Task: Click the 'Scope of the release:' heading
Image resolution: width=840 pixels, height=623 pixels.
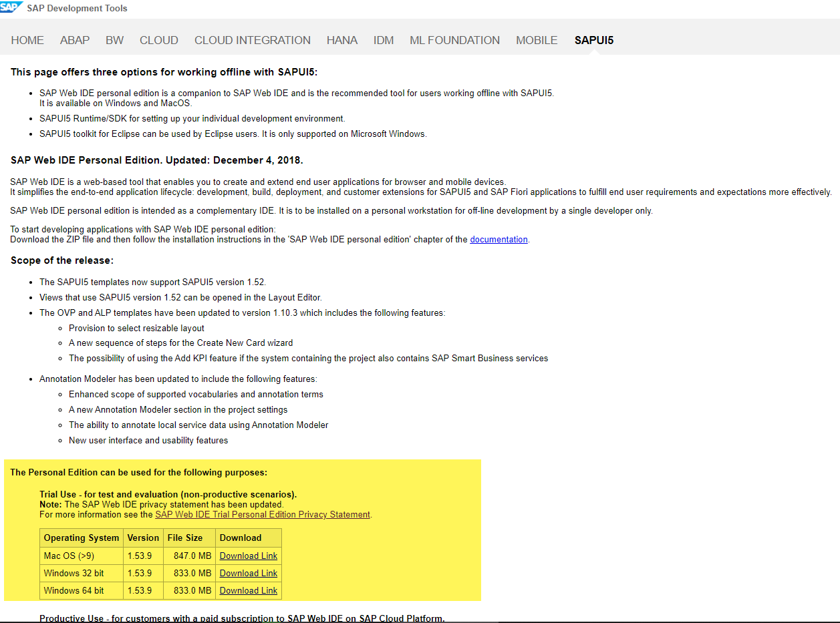Action: tap(62, 260)
